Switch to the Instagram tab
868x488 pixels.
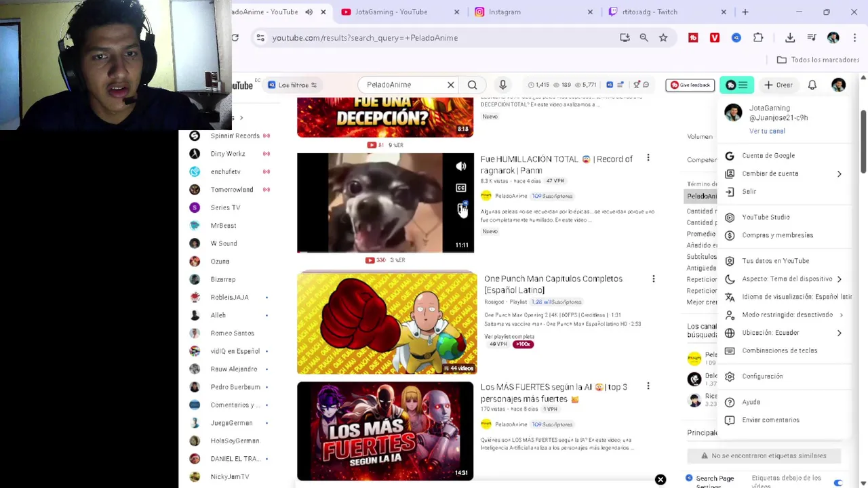pyautogui.click(x=504, y=12)
